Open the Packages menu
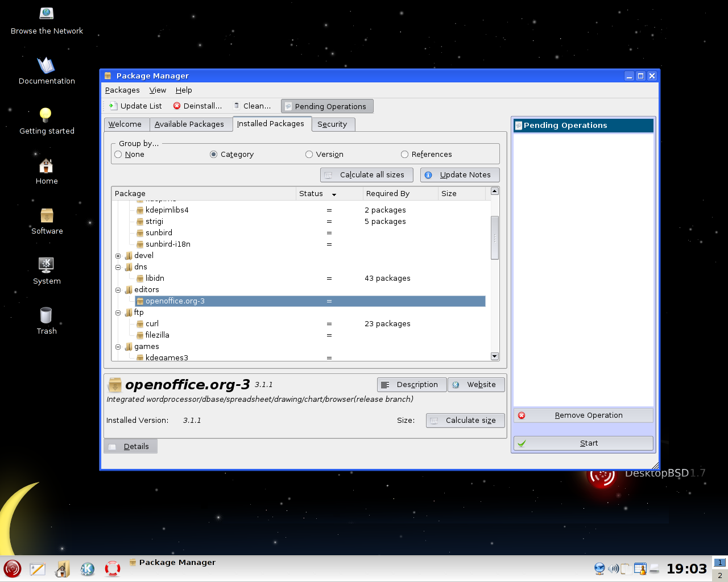This screenshot has width=728, height=582. click(x=122, y=90)
